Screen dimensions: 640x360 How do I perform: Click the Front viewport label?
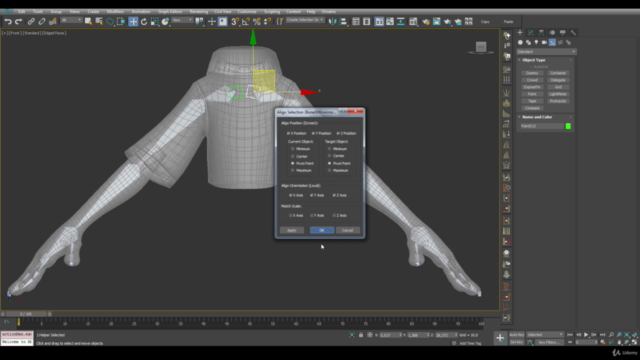[x=15, y=33]
